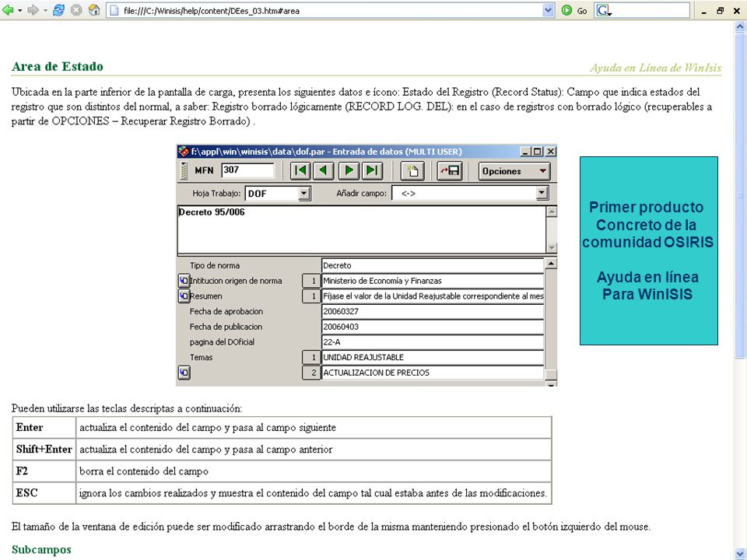Image resolution: width=747 pixels, height=560 pixels.
Task: Stop page loading with the stop icon
Action: [76, 10]
